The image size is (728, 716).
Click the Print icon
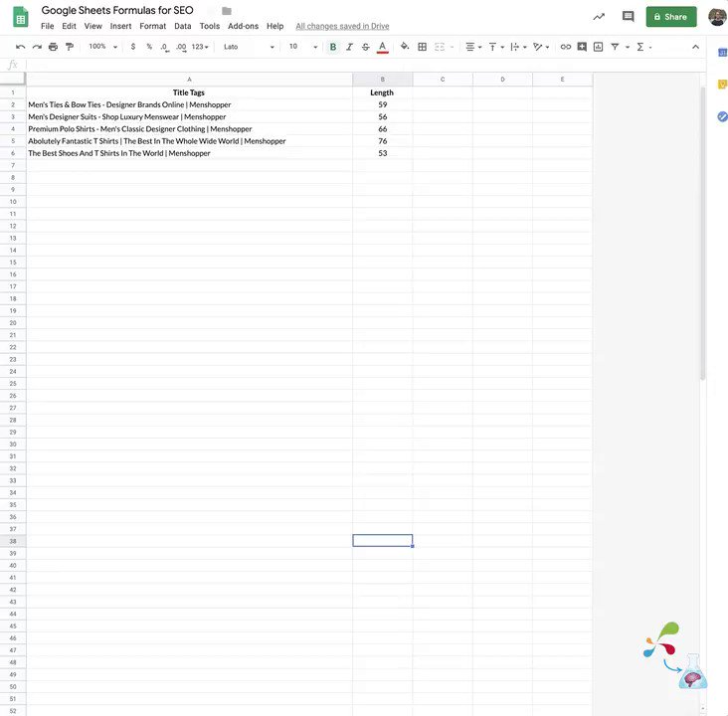click(54, 47)
